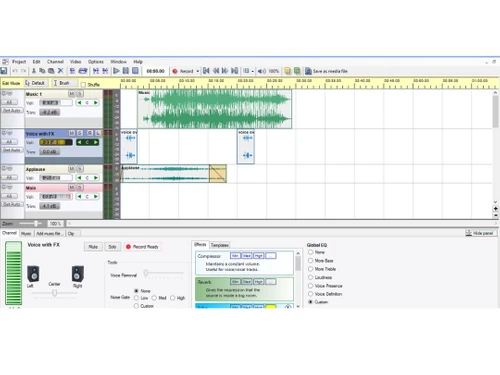Click the Record Ready button
Image resolution: width=500 pixels, height=375 pixels.
point(142,247)
